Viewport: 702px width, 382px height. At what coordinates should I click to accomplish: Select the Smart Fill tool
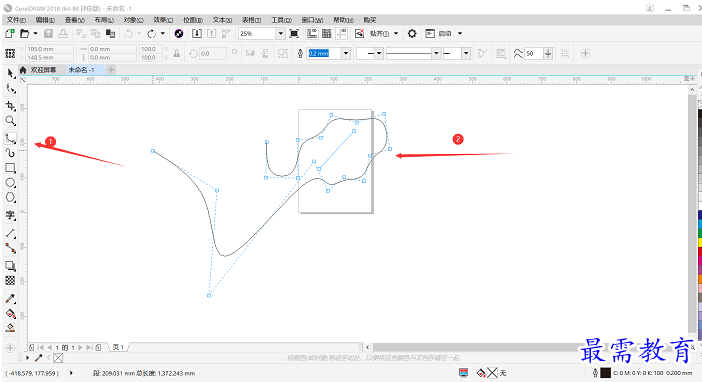[10, 328]
